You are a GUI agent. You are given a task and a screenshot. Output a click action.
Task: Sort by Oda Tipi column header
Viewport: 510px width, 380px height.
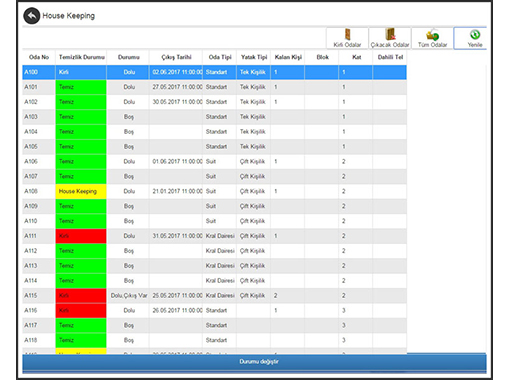pos(220,57)
